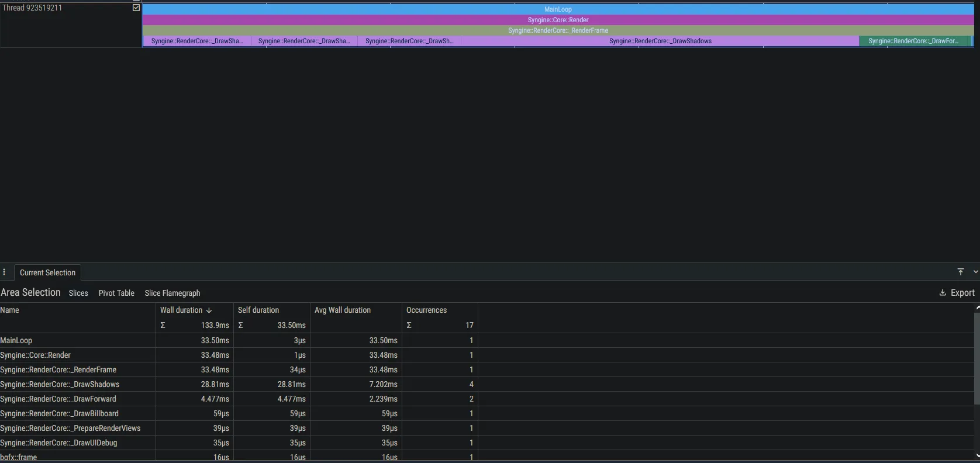Select the Current Selection tab
The height and width of the screenshot is (463, 980).
coord(47,272)
